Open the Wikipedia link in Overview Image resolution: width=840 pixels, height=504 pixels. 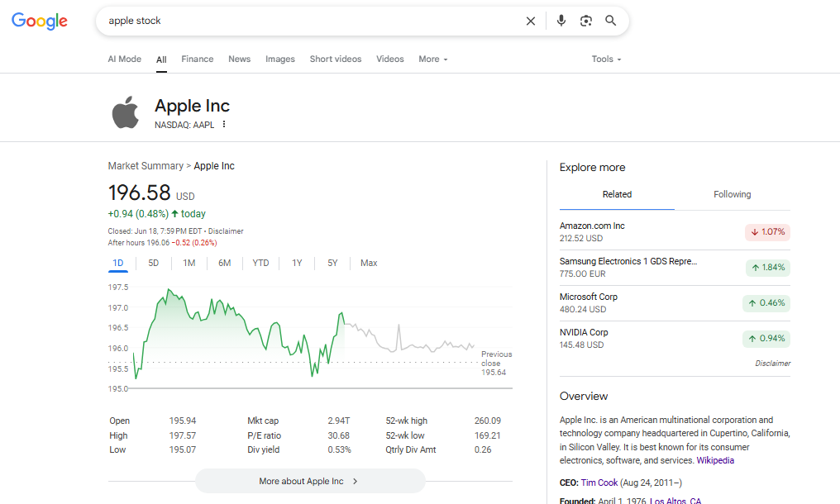click(715, 460)
